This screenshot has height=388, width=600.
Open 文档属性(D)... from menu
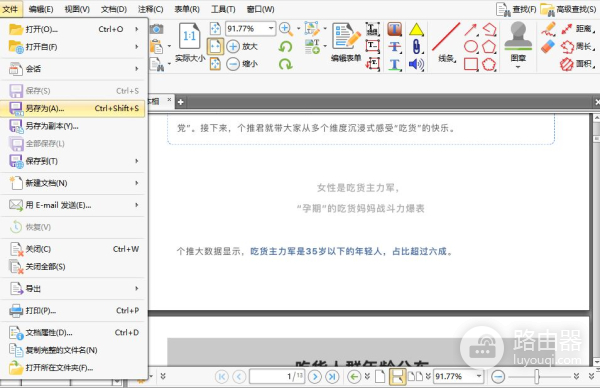point(73,333)
